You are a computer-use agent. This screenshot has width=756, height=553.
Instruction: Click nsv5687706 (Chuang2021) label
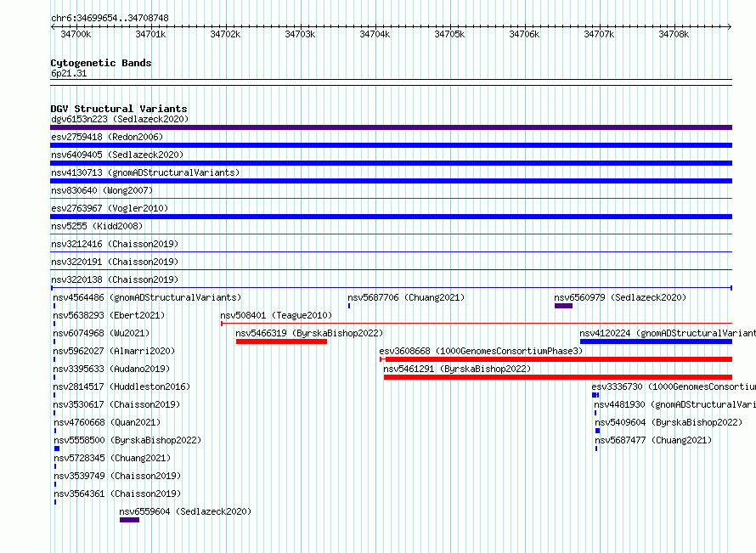point(406,297)
